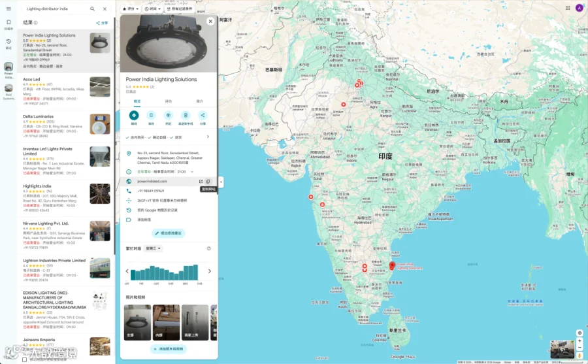Click Suggest an edit button
The height and width of the screenshot is (364, 588).
click(x=169, y=233)
